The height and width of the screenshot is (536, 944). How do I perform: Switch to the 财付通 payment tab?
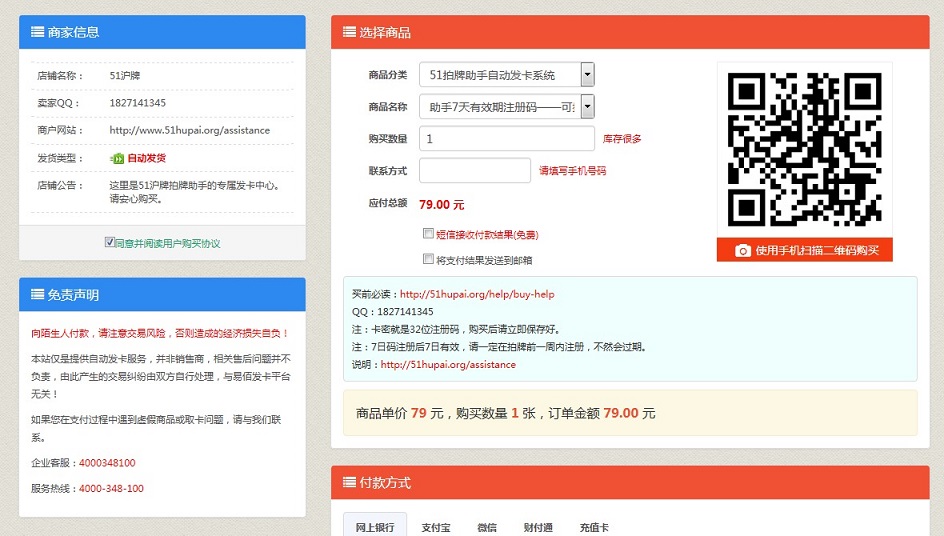click(538, 528)
